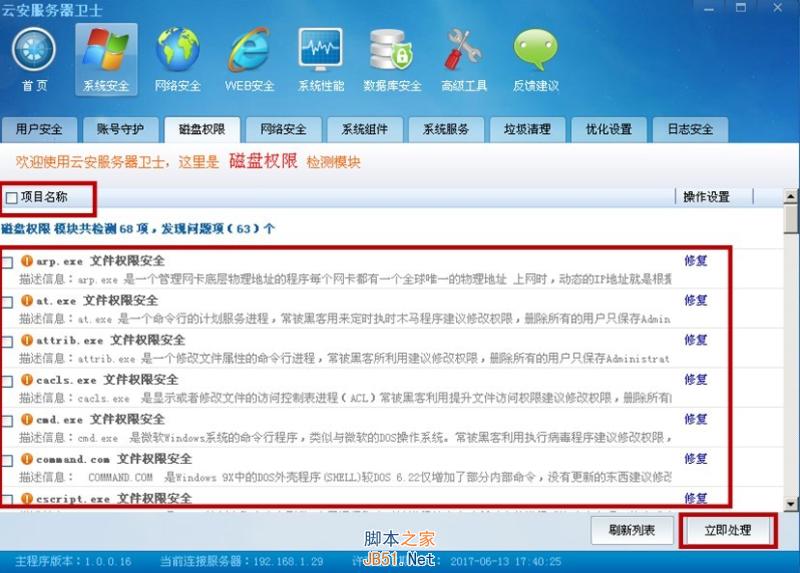Click 修复 link for at.exe row
This screenshot has height=573, width=800.
(696, 300)
